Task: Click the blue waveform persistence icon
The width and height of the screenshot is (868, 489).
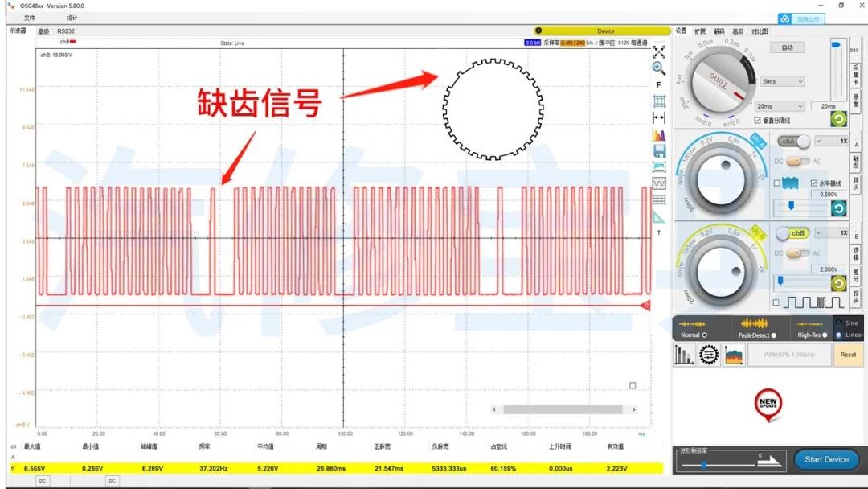Action: (791, 183)
